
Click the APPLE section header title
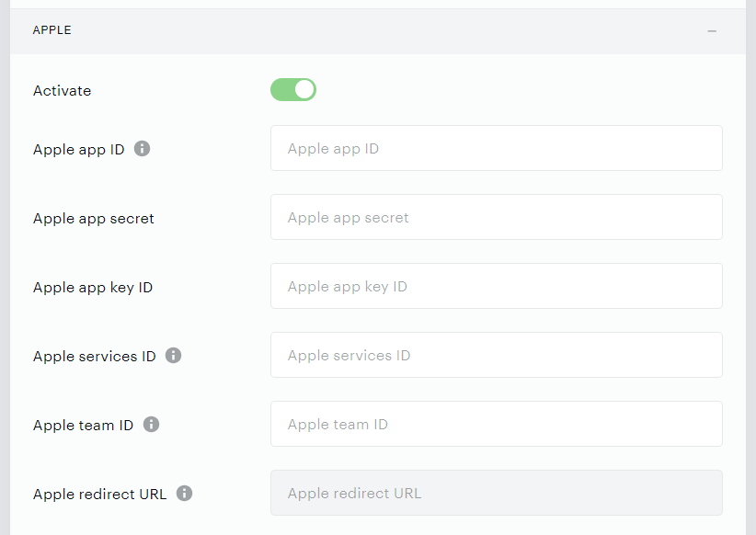pos(52,30)
